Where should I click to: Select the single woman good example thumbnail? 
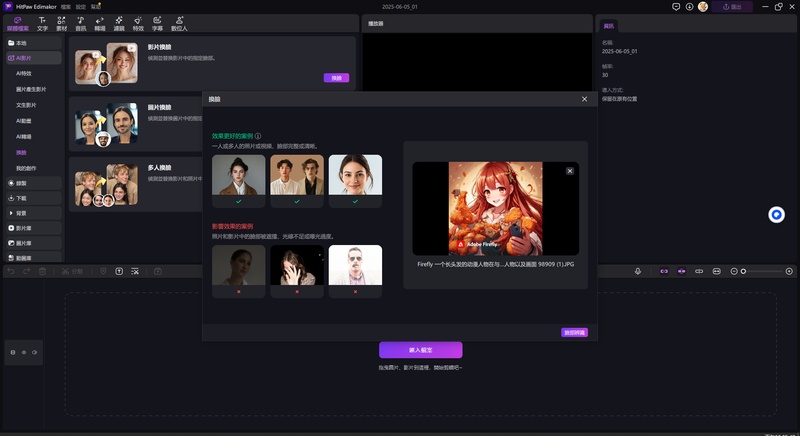[x=355, y=175]
